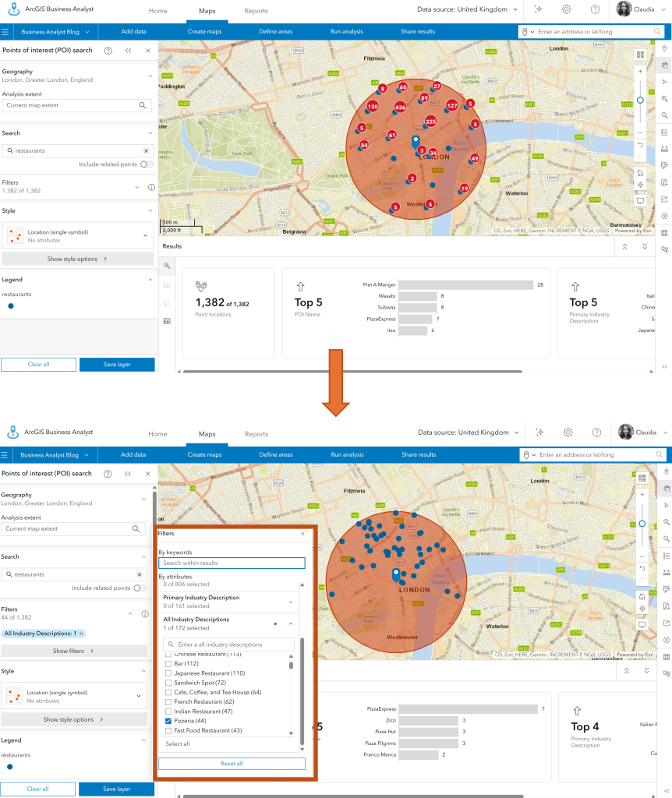The height and width of the screenshot is (798, 672).
Task: Open Business Analyst Blog project dropdown, upper screenshot
Action: (55, 31)
